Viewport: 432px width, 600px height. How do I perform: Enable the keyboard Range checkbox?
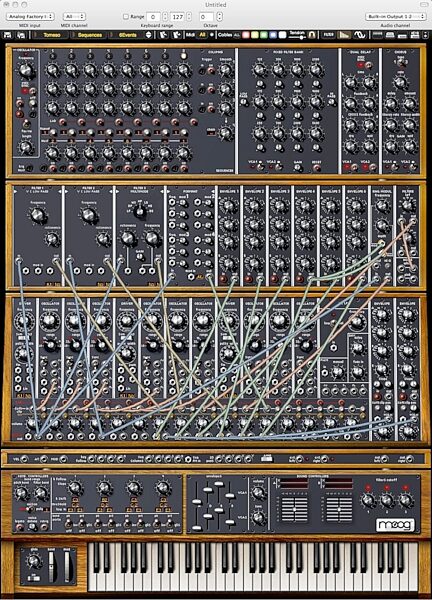pos(126,17)
